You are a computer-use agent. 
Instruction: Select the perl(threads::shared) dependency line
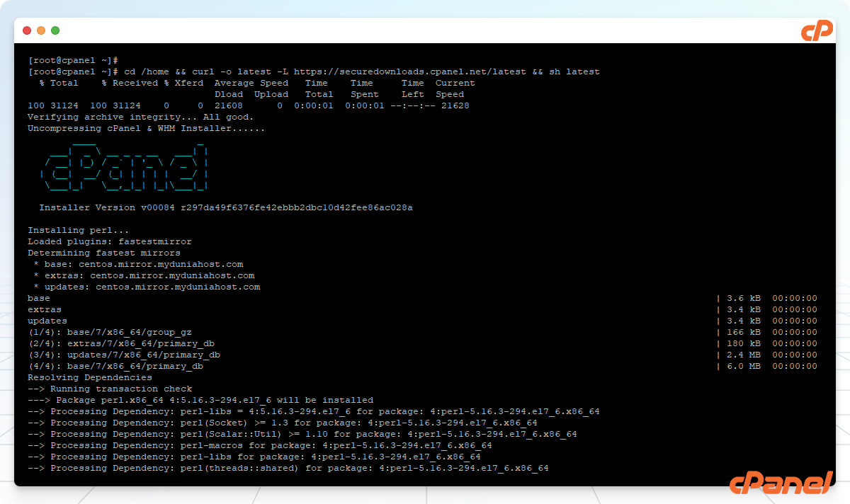tap(288, 468)
